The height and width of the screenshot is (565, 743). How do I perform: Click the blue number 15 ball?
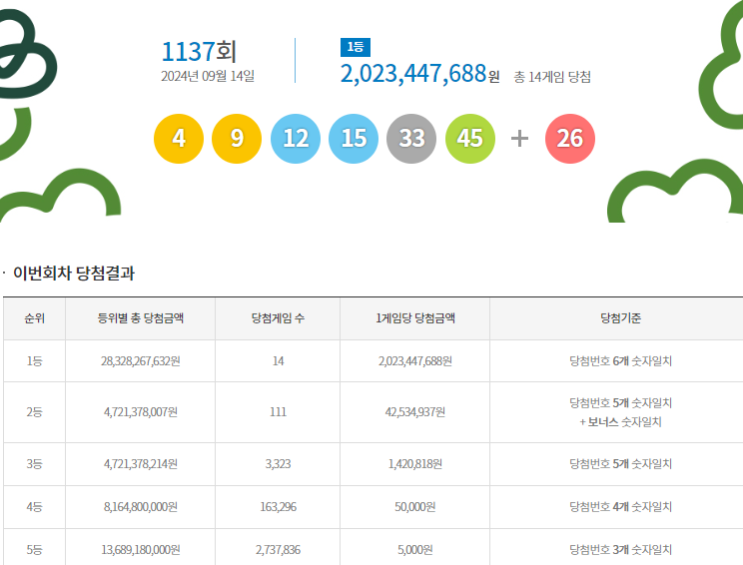[353, 139]
